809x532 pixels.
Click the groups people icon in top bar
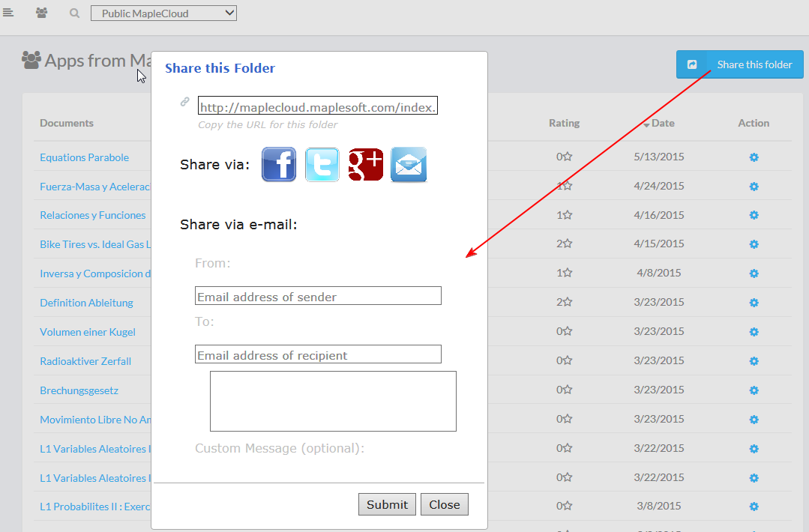point(42,13)
